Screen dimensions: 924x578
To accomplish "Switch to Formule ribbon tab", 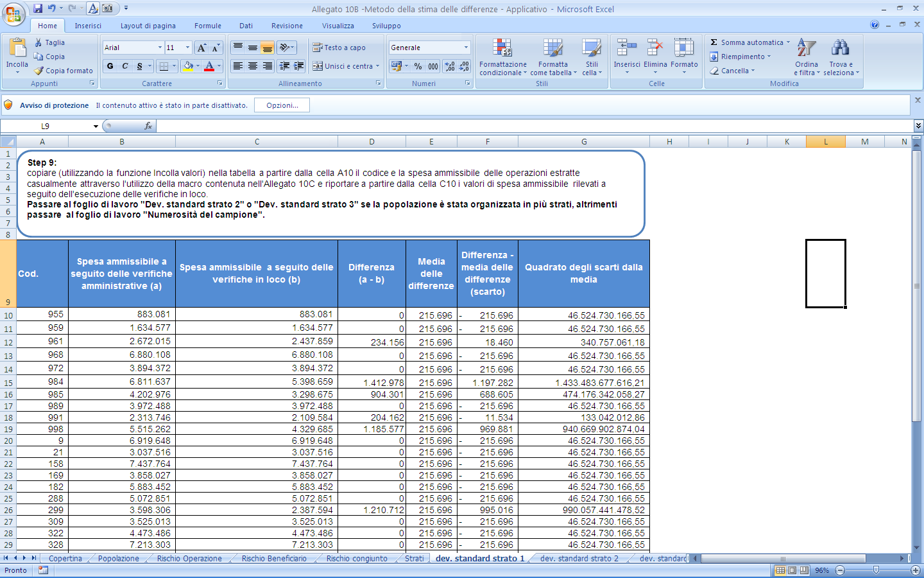I will 208,26.
